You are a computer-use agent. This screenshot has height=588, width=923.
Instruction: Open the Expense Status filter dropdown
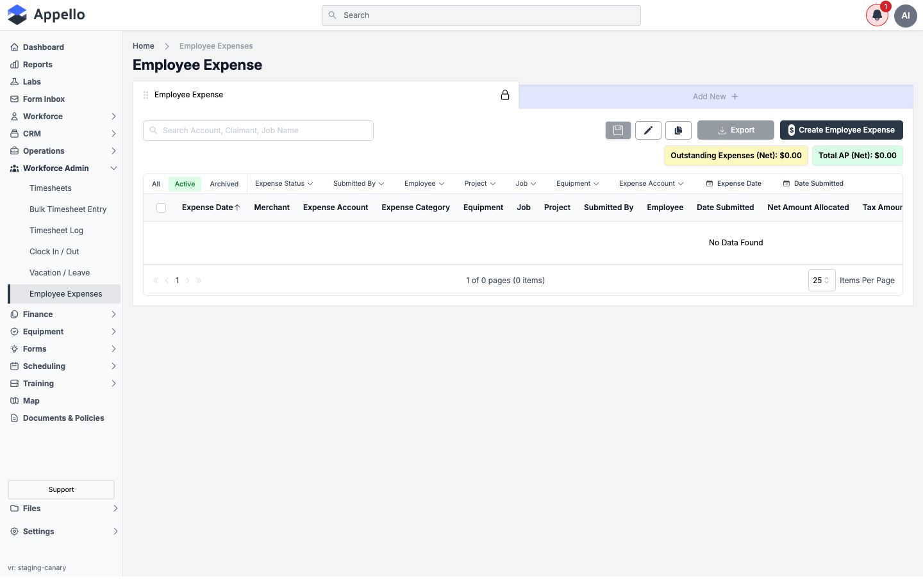(x=284, y=184)
